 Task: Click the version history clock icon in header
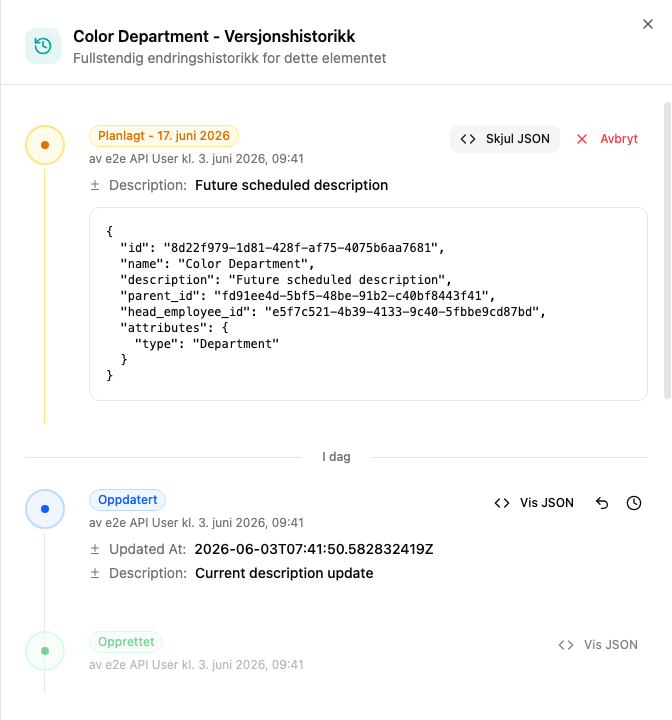(43, 46)
